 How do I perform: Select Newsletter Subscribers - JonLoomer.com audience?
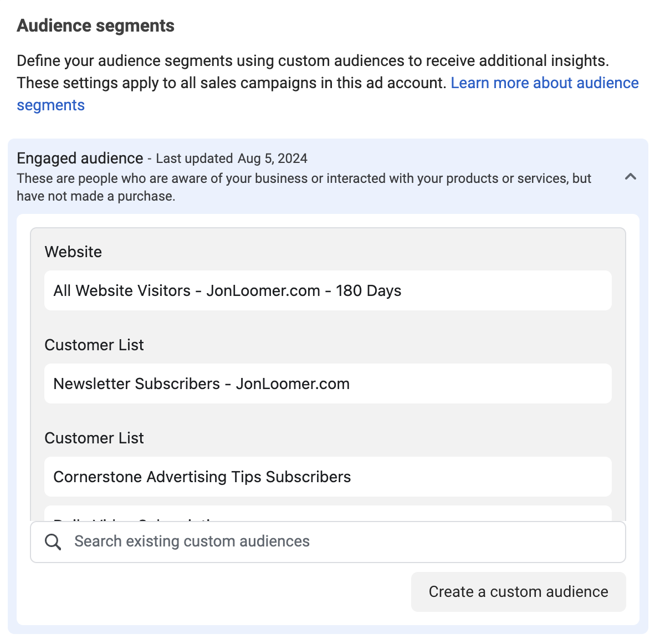(328, 384)
